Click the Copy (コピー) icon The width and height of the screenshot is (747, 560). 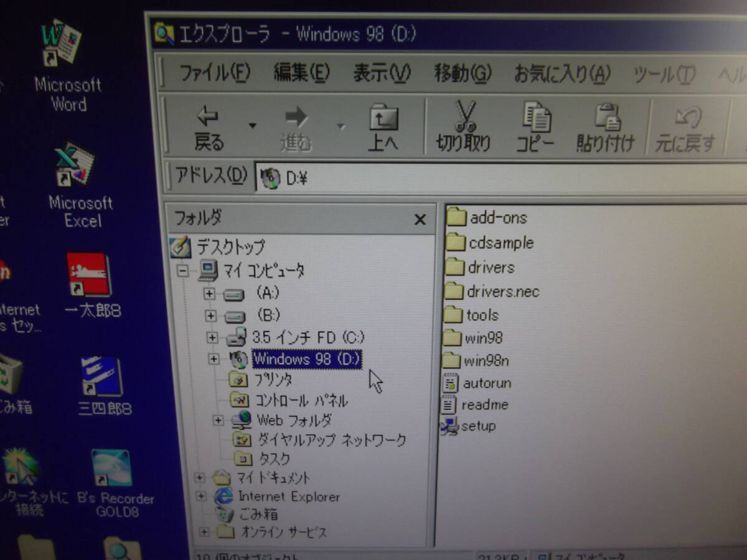[536, 116]
